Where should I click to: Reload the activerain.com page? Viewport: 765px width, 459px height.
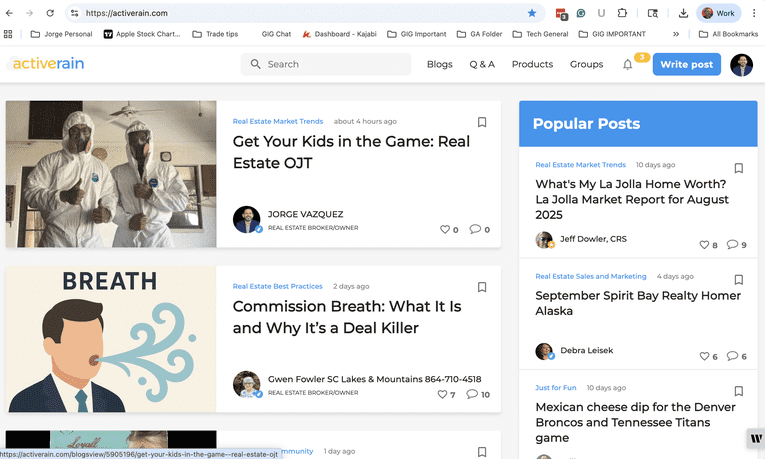click(x=50, y=13)
